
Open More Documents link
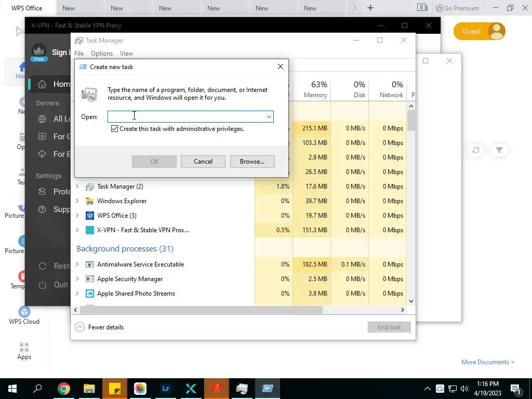(x=487, y=362)
